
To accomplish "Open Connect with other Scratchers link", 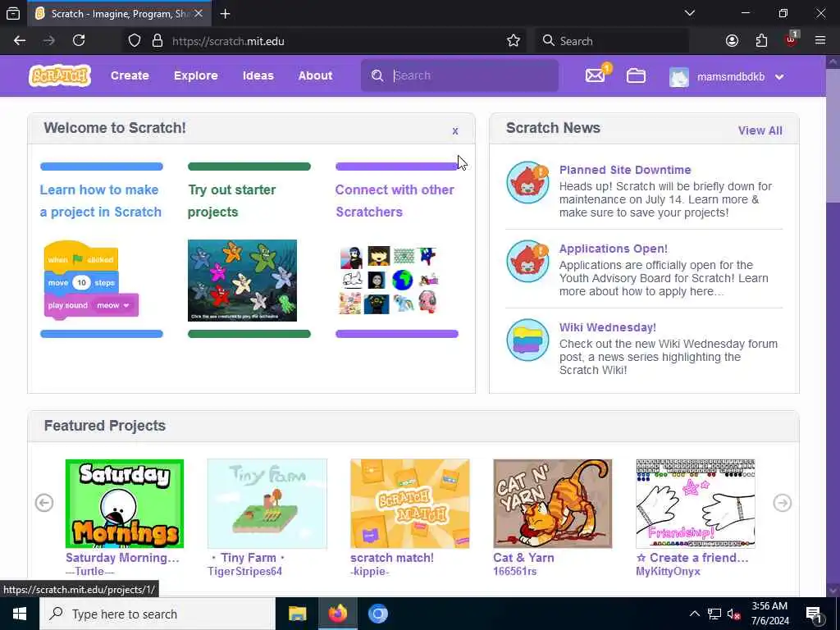I will coord(395,201).
